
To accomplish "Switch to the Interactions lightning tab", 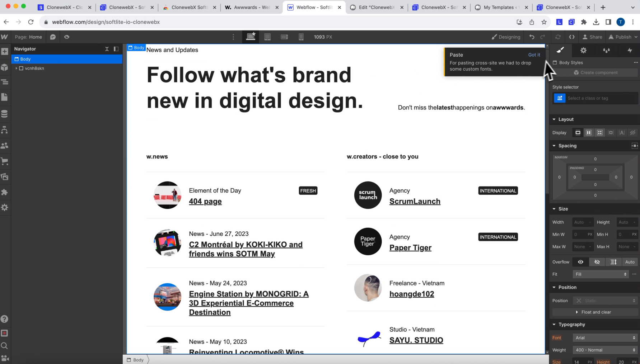I will pos(630,50).
